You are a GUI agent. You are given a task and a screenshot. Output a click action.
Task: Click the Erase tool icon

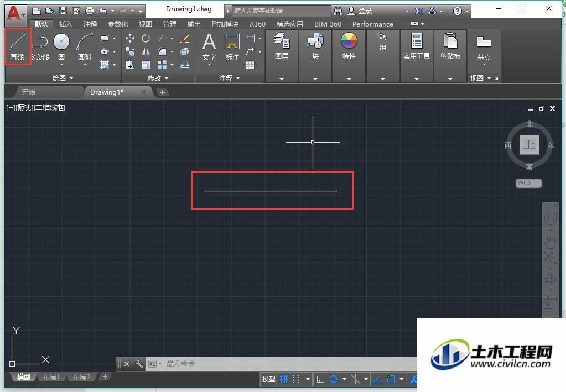185,38
